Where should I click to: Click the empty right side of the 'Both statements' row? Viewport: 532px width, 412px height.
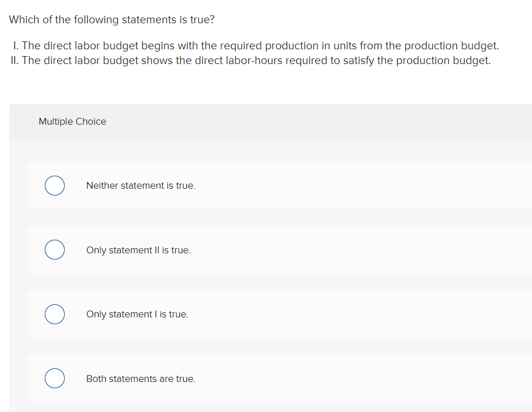tap(397, 379)
